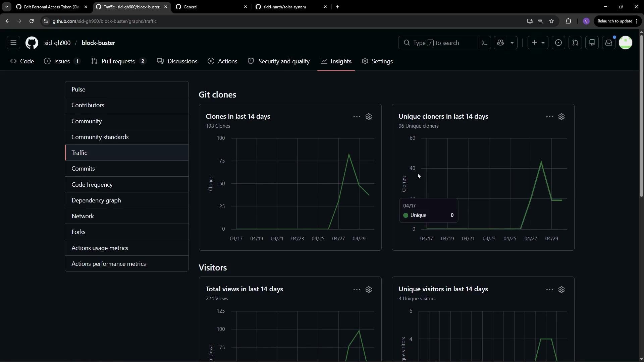Open your issues icon in header
The height and width of the screenshot is (362, 644).
(x=558, y=43)
